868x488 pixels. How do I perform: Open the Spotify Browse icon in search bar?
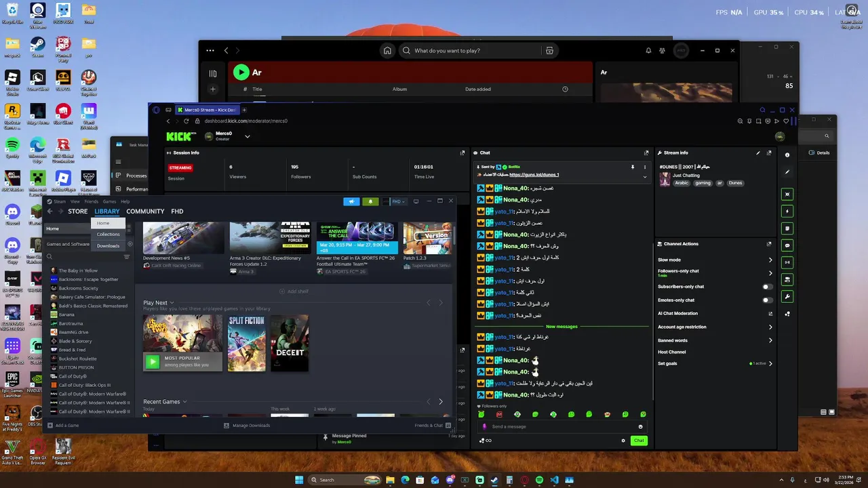(x=549, y=50)
